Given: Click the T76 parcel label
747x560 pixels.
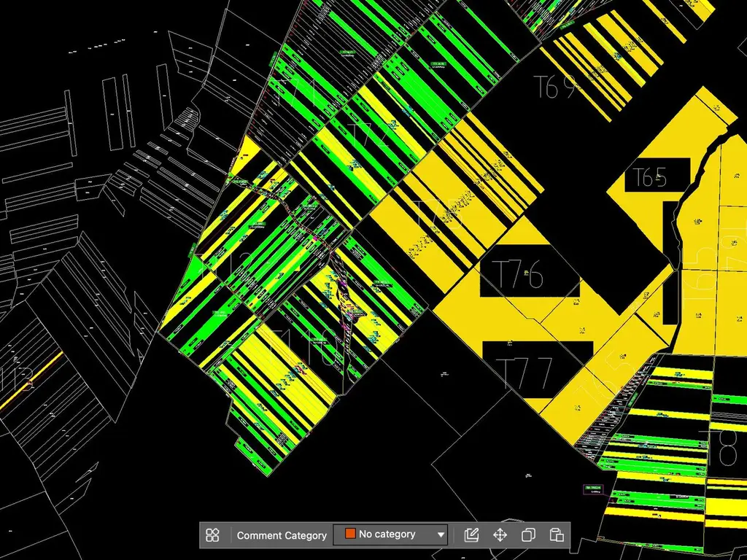Looking at the screenshot, I should pyautogui.click(x=520, y=274).
